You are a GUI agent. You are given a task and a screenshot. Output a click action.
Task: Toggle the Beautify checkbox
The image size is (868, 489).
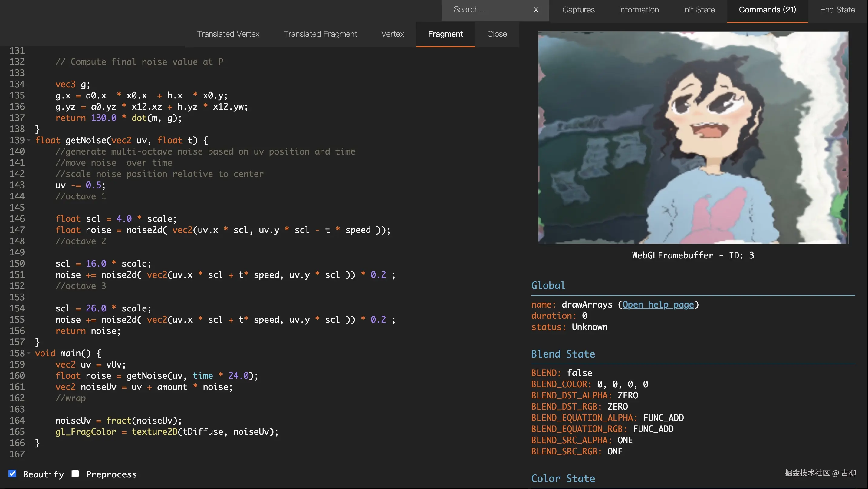point(12,474)
